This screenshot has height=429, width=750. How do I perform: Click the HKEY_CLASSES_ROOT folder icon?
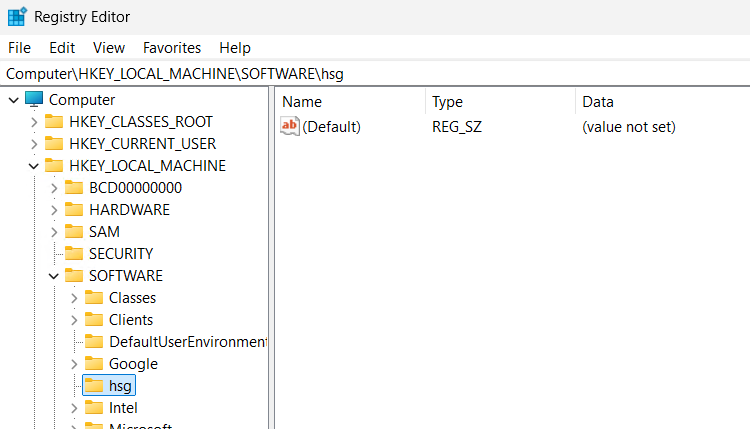click(54, 122)
